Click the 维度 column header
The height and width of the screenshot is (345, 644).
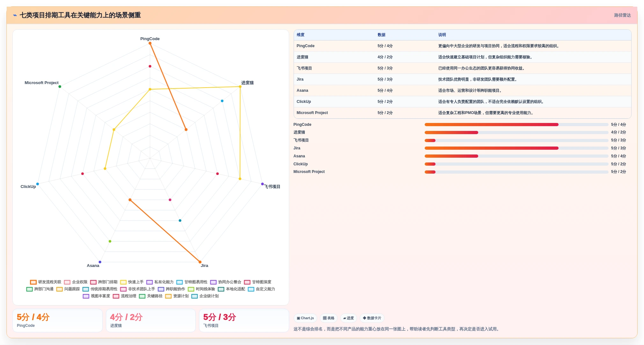(300, 35)
